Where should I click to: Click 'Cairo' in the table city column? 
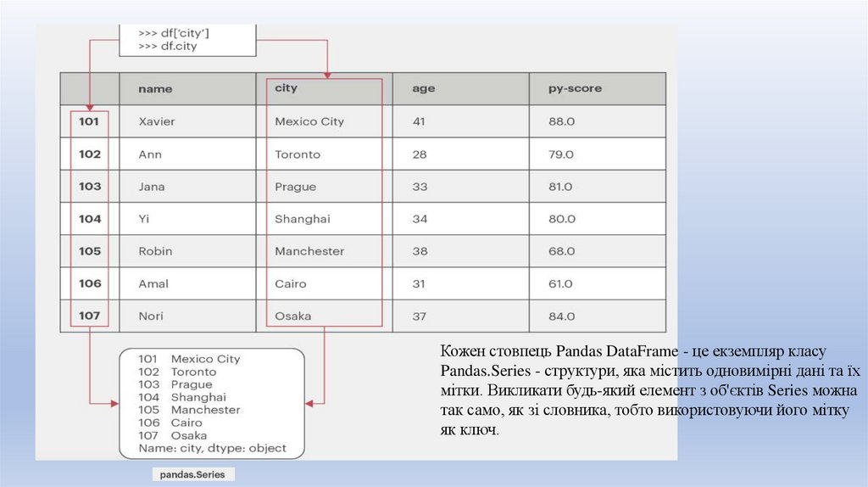[x=291, y=283]
